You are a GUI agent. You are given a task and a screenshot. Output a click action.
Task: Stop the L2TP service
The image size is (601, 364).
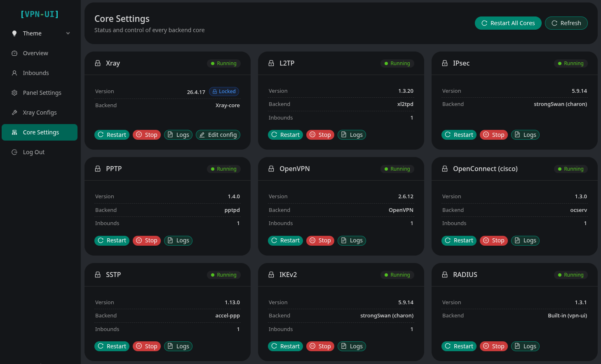click(320, 135)
